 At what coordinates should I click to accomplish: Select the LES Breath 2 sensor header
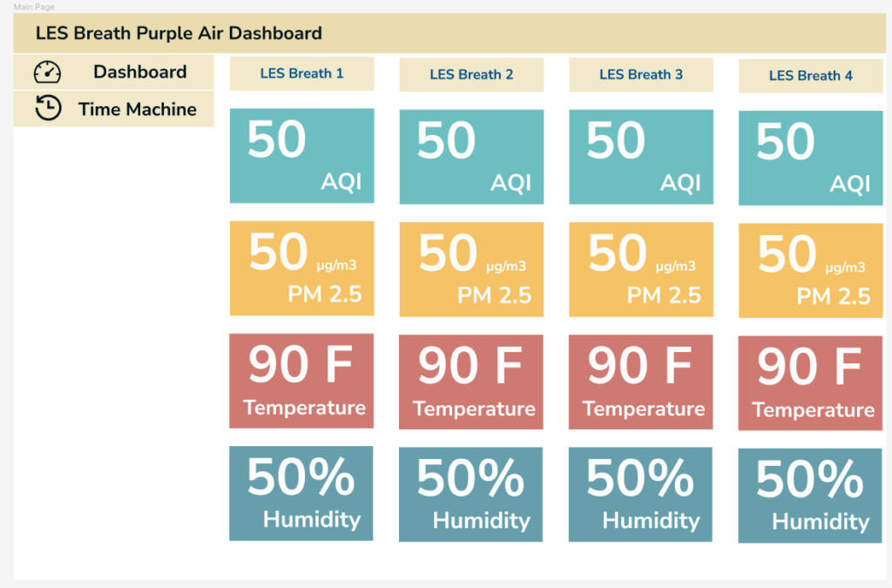pos(471,75)
